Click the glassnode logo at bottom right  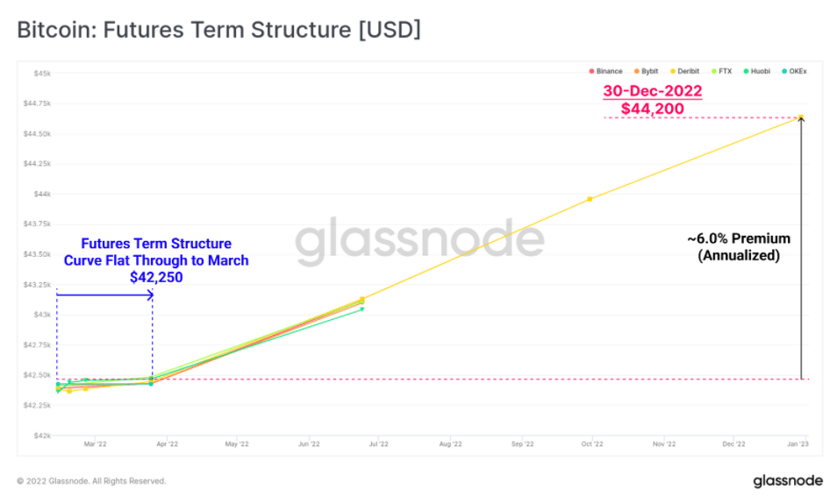[x=787, y=480]
